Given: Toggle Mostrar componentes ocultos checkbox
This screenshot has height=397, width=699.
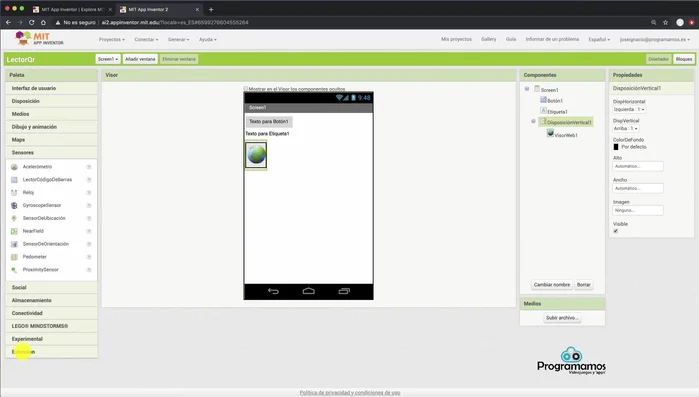Looking at the screenshot, I should [246, 89].
